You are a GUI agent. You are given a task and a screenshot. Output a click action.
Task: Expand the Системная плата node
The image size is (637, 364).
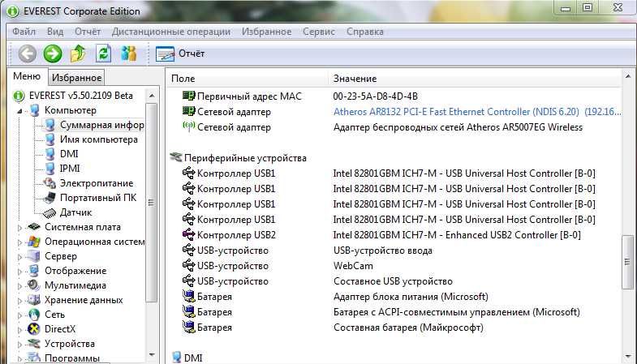19,228
